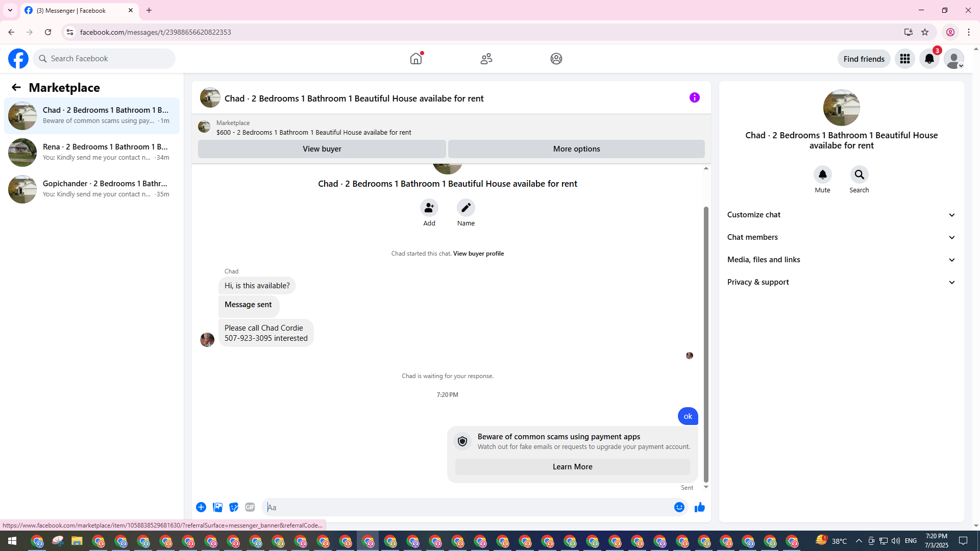
Task: Open the emoji picker in message box
Action: (679, 507)
